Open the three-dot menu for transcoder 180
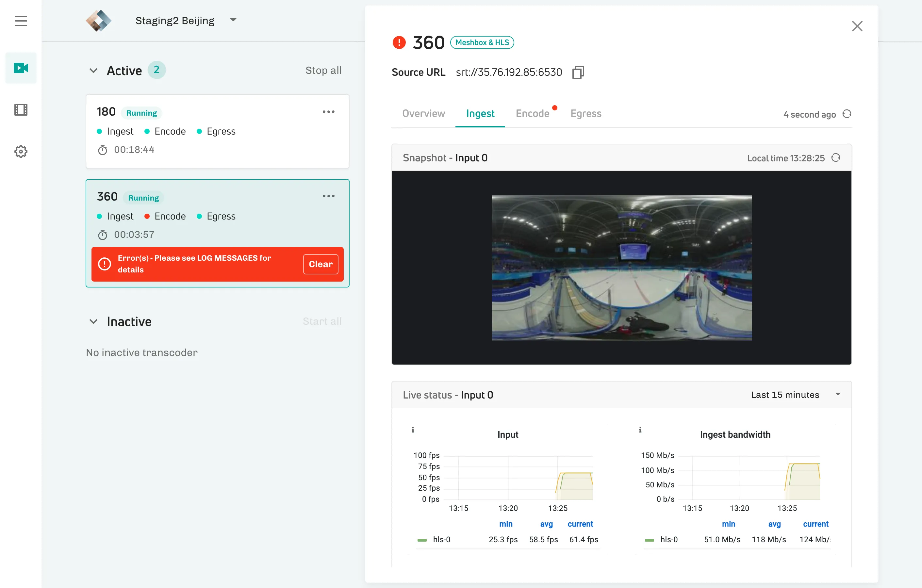The height and width of the screenshot is (588, 922). [x=328, y=112]
